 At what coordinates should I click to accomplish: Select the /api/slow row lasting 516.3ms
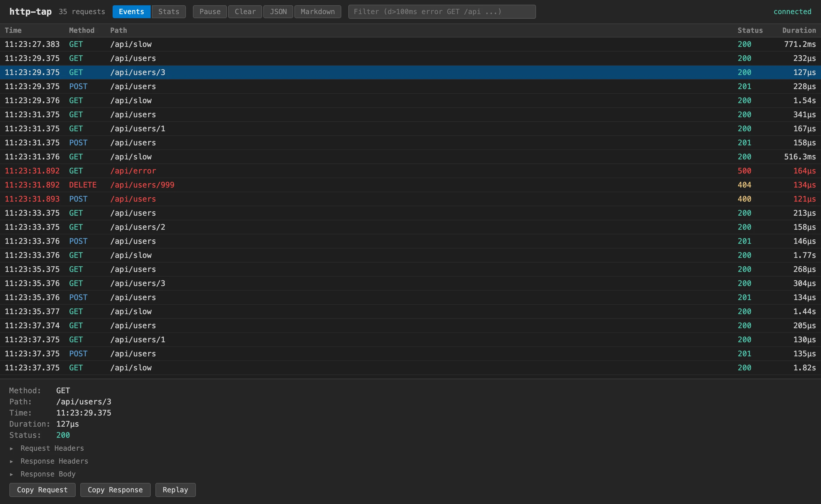pyautogui.click(x=410, y=157)
